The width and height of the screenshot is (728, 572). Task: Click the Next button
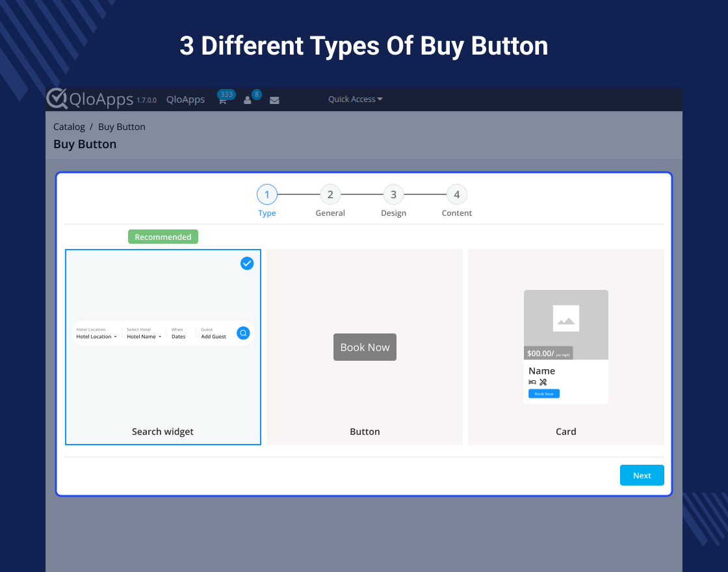point(642,475)
